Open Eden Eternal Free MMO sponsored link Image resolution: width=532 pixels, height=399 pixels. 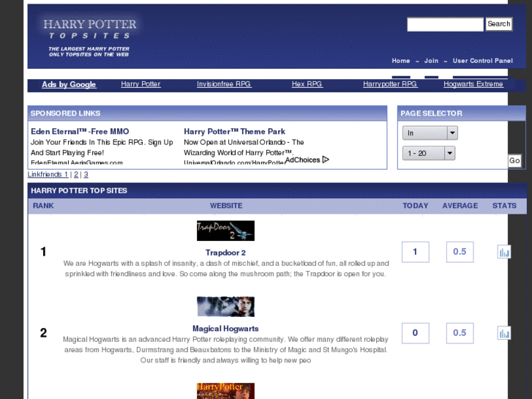[80, 132]
